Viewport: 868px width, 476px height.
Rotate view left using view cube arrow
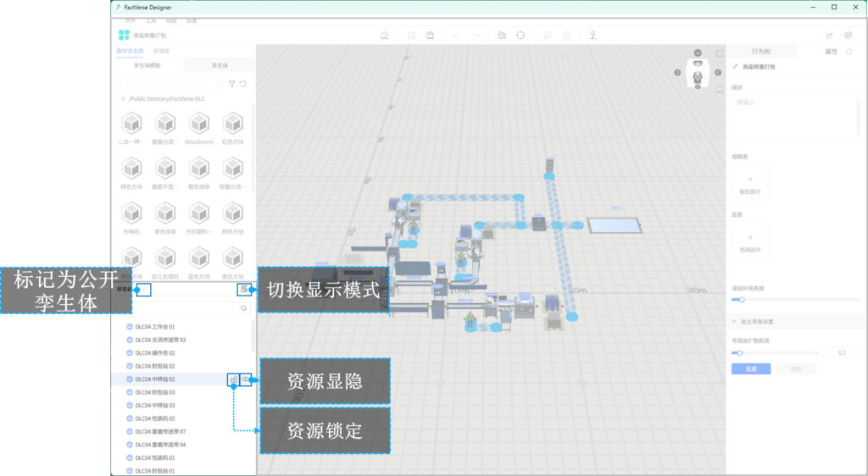pos(677,73)
